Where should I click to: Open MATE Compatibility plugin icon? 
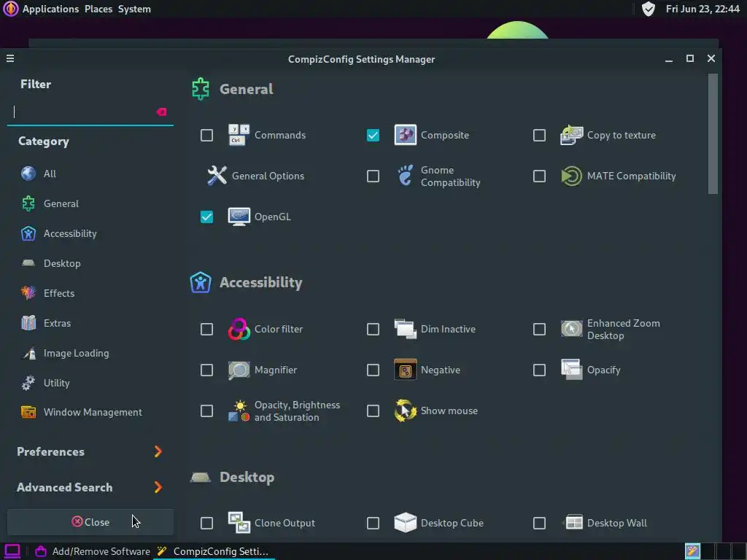coord(571,176)
